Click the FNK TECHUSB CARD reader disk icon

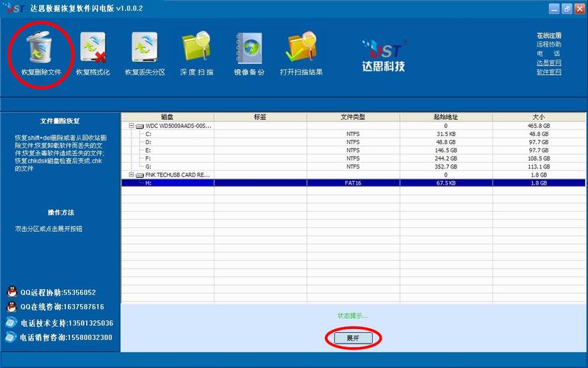(140, 175)
